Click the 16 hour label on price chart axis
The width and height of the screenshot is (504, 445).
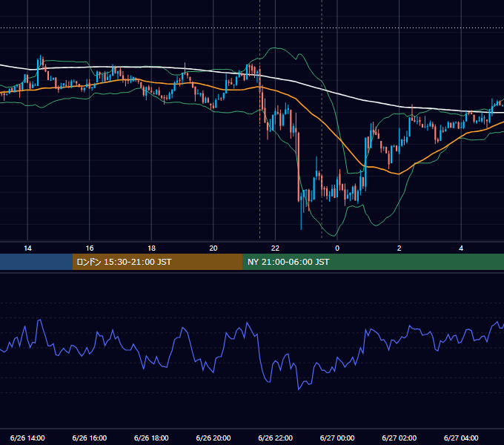[x=90, y=248]
